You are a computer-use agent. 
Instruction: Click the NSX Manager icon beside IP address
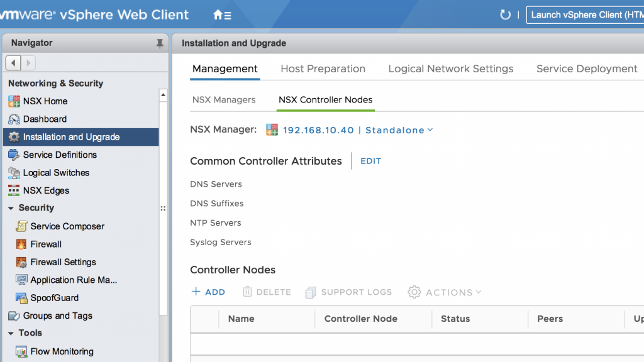point(272,129)
